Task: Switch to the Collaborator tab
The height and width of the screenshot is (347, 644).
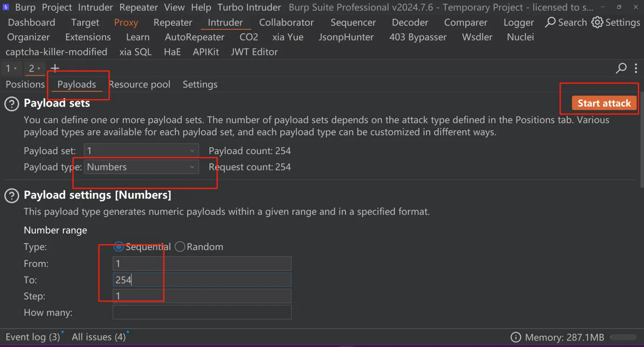Action: point(286,22)
